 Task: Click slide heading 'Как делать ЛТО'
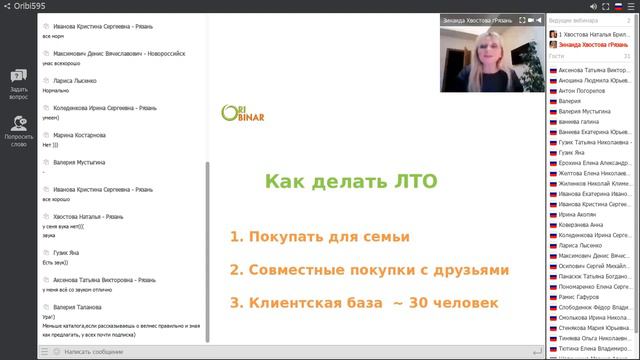click(x=351, y=181)
